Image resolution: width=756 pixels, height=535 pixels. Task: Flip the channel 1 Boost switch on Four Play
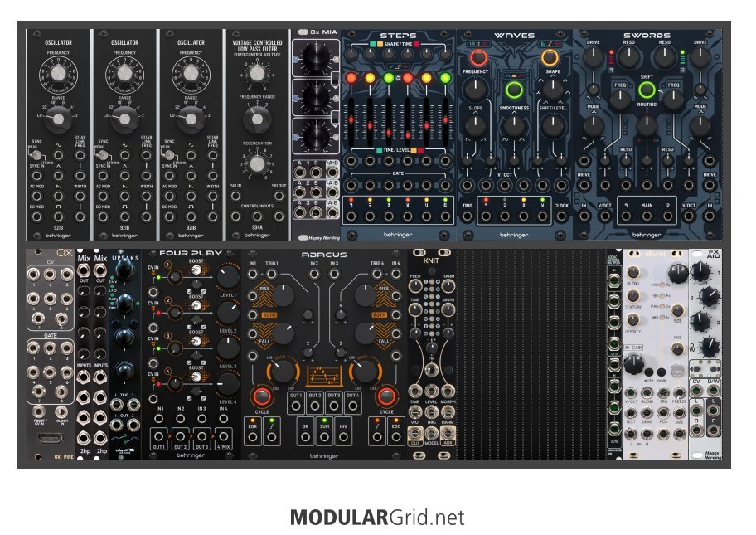click(196, 270)
